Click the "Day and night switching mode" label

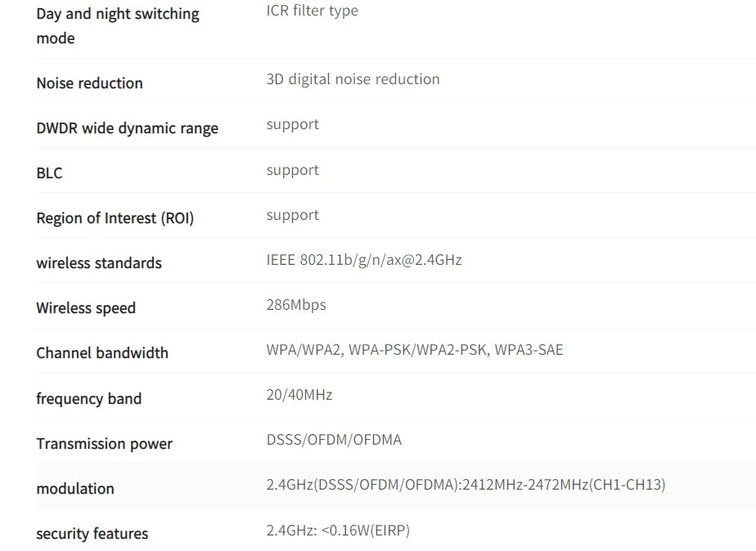point(117,25)
